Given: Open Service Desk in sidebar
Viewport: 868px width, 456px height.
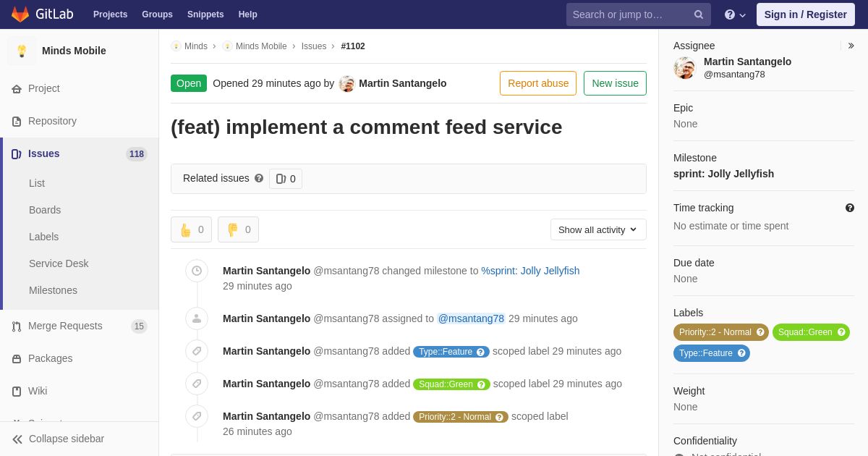Looking at the screenshot, I should 59,263.
